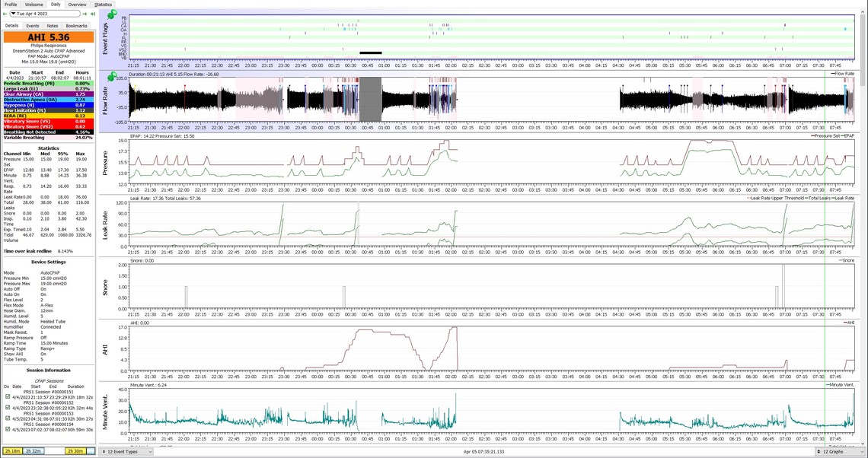
Task: Open the 12 Event Types dropdown
Action: click(126, 452)
